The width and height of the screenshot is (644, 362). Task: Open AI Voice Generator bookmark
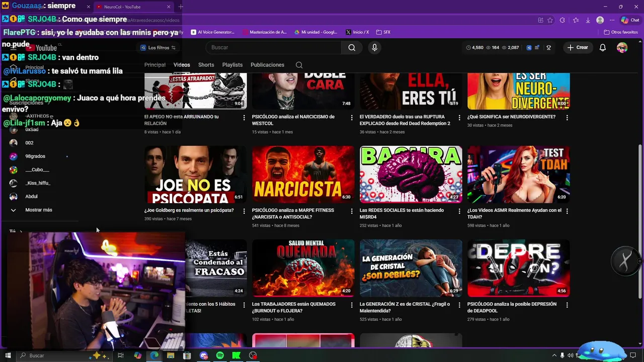tap(212, 32)
